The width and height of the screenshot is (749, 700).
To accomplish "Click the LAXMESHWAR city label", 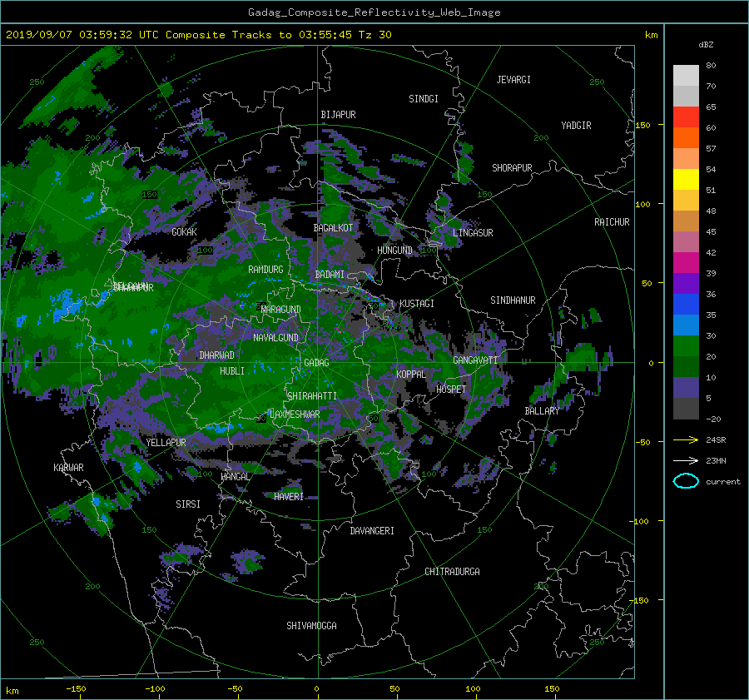I will [295, 415].
